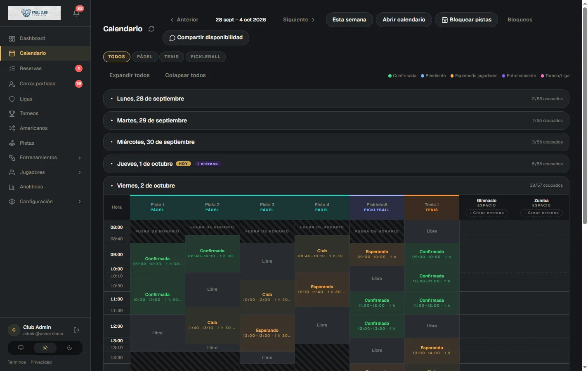Screen dimensions: 588x371
Task: Open Pistas via its court icon
Action: 12,143
